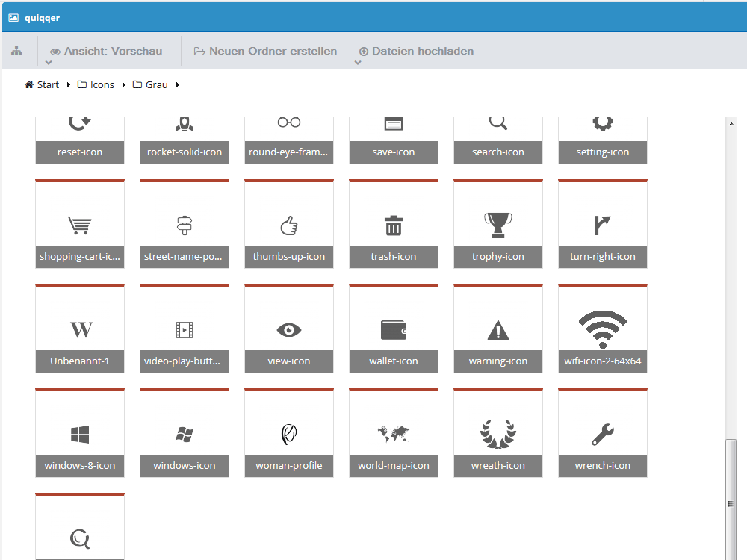Go to Start in breadcrumb
This screenshot has height=560, width=747.
42,85
